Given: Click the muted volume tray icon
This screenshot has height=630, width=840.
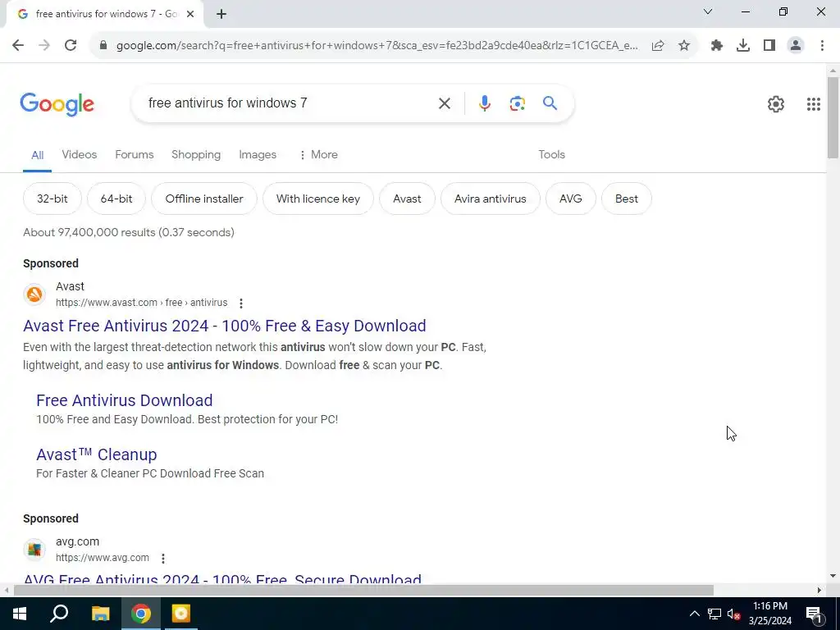Looking at the screenshot, I should pos(734,614).
